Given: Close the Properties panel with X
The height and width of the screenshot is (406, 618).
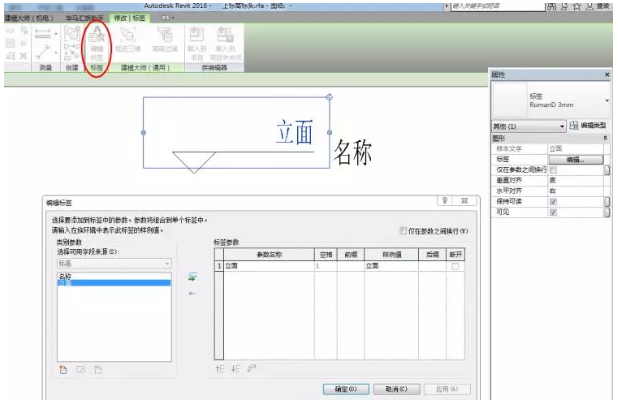Looking at the screenshot, I should pyautogui.click(x=607, y=74).
